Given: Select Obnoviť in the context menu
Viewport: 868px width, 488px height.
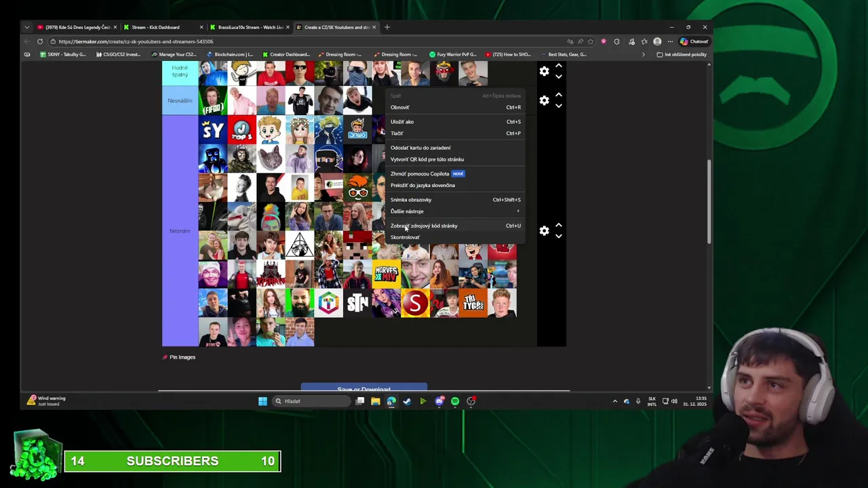Looking at the screenshot, I should point(455,107).
